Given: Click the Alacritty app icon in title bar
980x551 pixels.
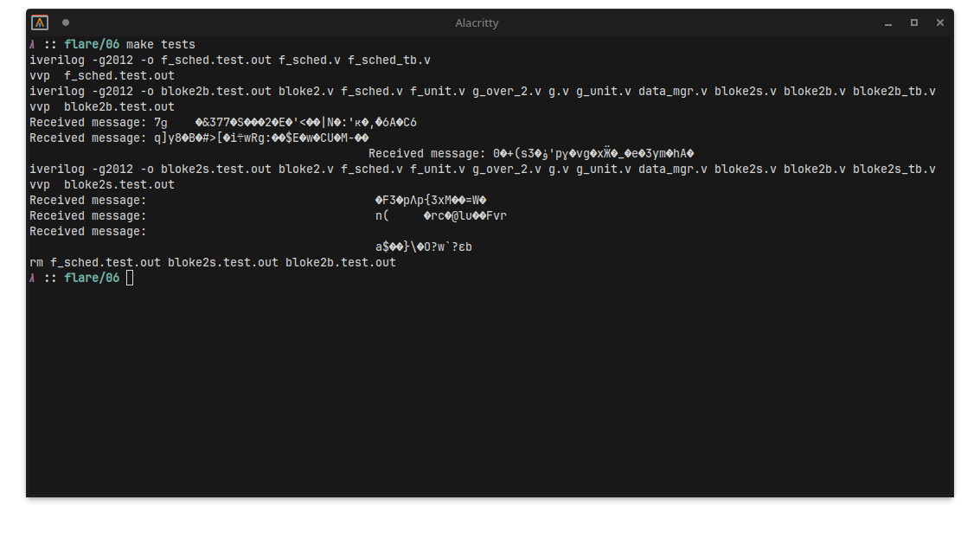Looking at the screenshot, I should pyautogui.click(x=40, y=22).
